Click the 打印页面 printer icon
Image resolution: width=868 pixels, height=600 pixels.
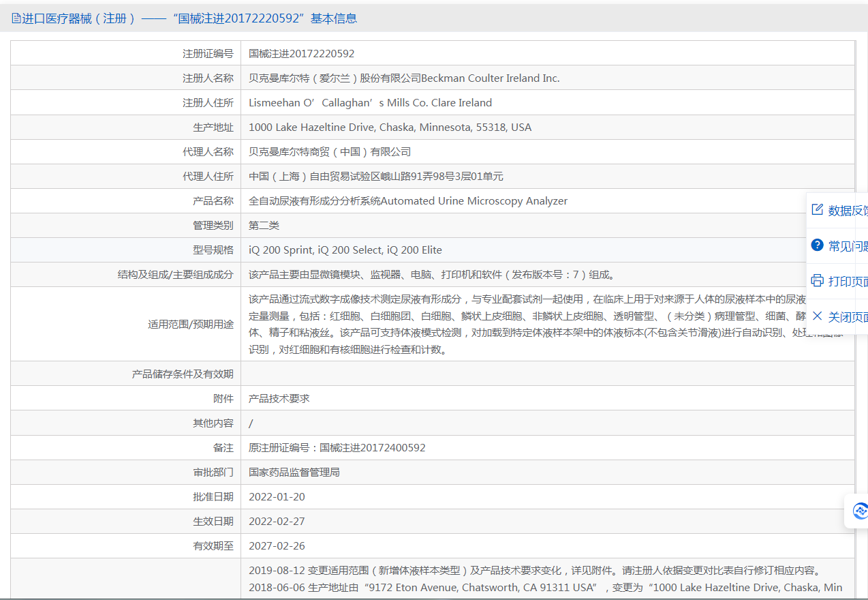(x=818, y=281)
